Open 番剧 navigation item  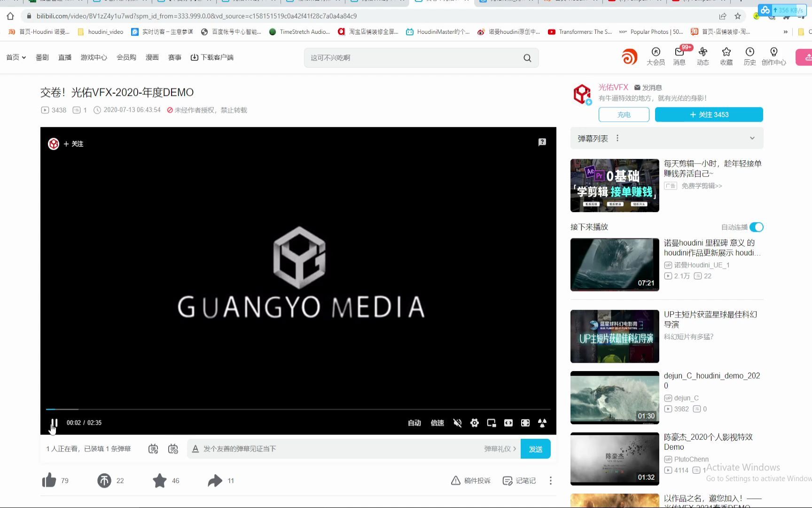coord(42,57)
